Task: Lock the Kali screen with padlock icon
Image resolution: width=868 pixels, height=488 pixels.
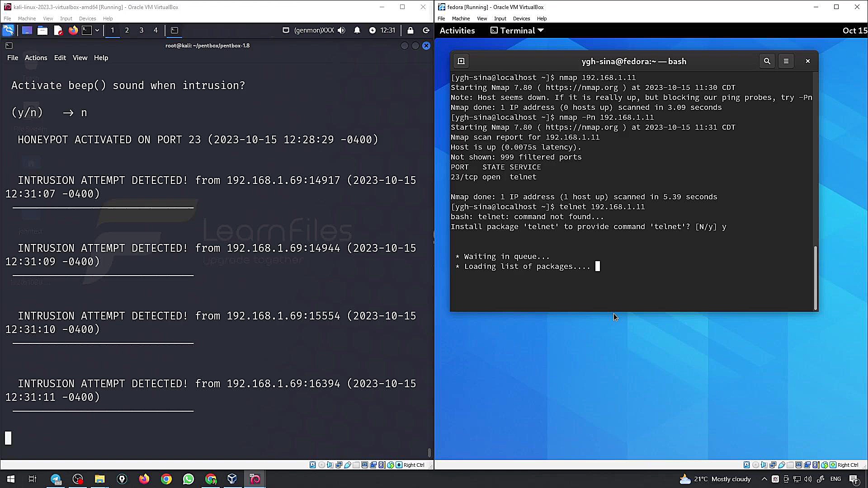Action: coord(410,30)
